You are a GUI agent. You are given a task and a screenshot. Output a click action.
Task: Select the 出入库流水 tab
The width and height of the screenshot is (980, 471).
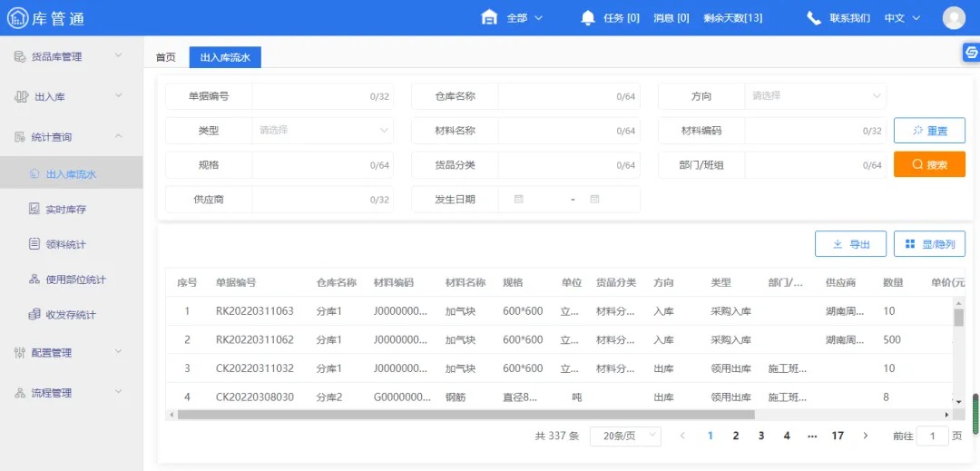click(225, 57)
